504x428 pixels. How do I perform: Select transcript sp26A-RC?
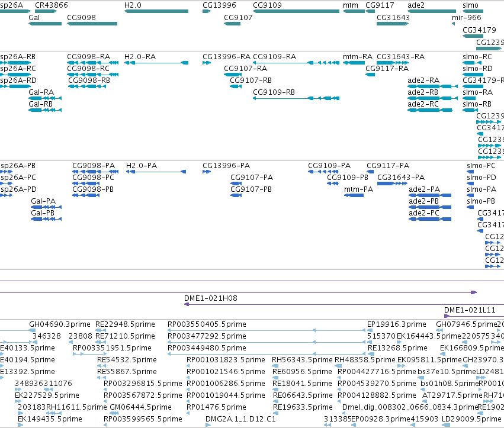coord(15,75)
